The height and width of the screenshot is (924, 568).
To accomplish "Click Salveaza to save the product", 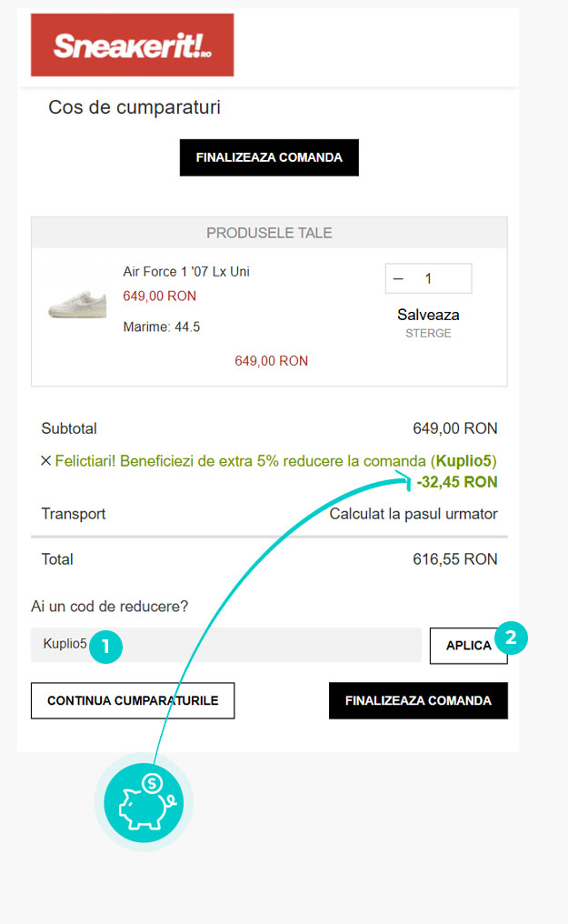I will click(x=428, y=315).
